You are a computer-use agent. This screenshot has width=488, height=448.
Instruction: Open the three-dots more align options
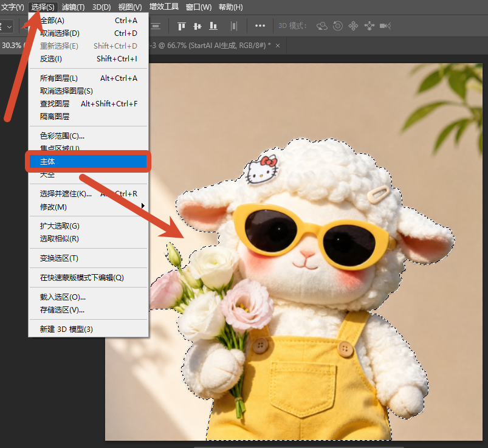click(260, 26)
